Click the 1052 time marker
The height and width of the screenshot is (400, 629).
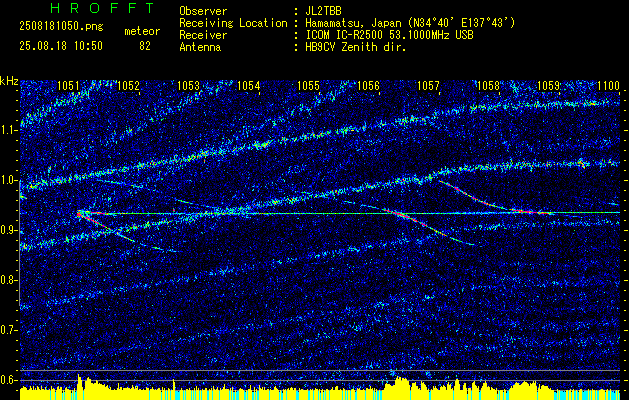[128, 85]
